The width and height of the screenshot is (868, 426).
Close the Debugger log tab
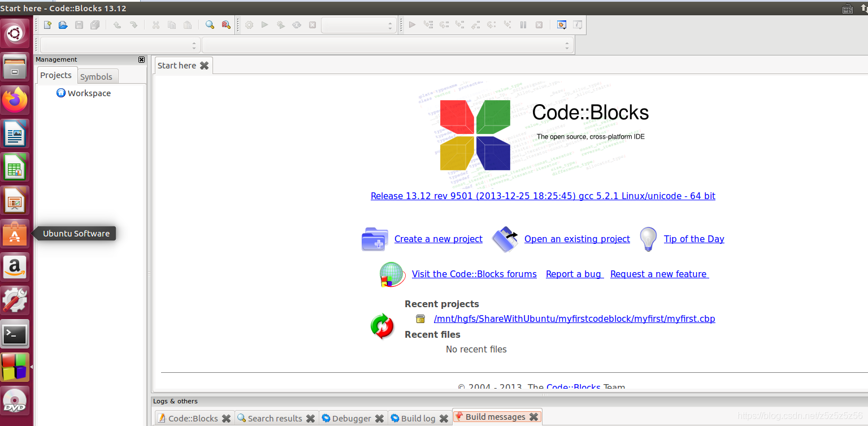(x=379, y=419)
